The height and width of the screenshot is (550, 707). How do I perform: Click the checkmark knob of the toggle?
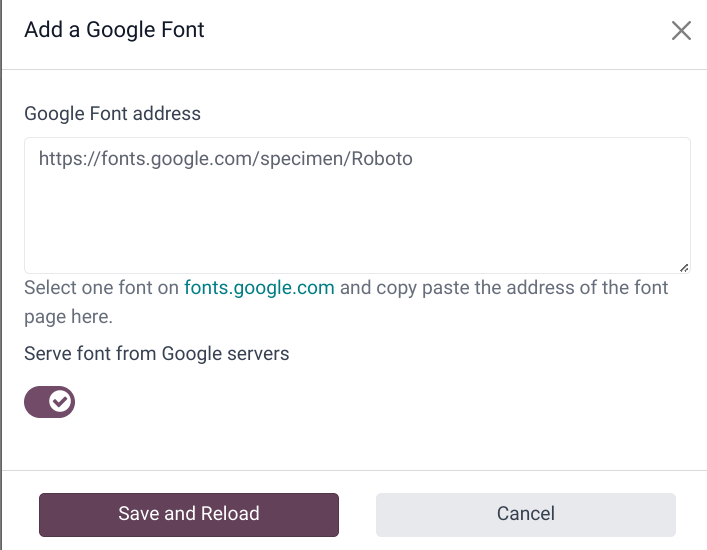[x=60, y=402]
